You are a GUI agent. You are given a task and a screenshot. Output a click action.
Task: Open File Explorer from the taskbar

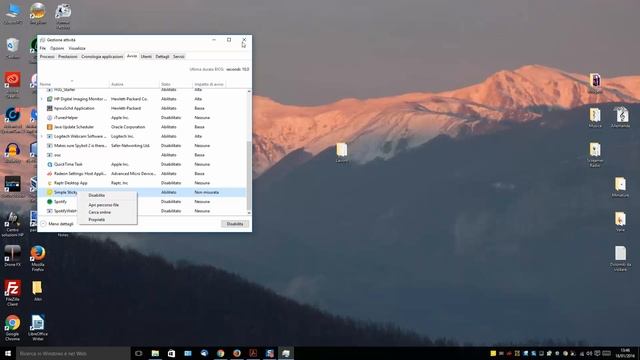[155, 353]
